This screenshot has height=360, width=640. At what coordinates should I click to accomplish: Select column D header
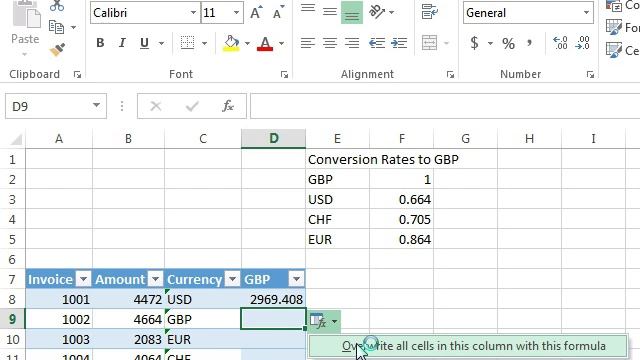[x=273, y=139]
